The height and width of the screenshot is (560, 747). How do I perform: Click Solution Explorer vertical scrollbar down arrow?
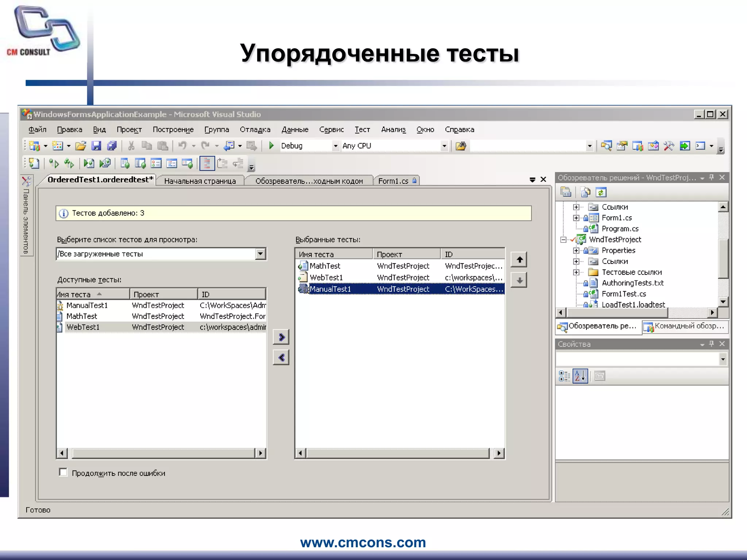723,302
